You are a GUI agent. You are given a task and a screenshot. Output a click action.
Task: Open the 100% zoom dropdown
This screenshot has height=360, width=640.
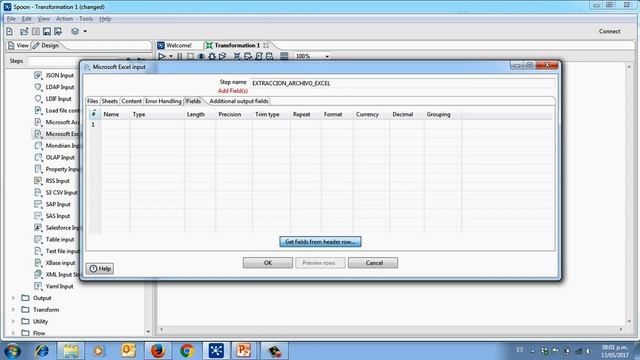click(313, 56)
